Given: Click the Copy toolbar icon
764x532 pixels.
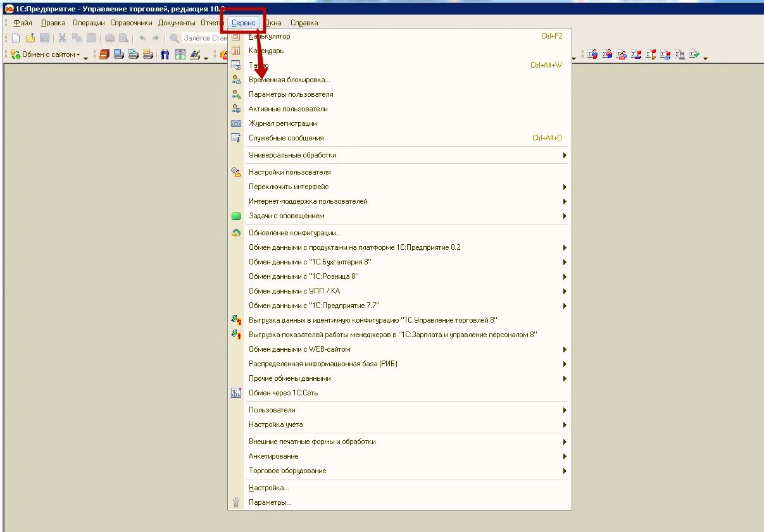Looking at the screenshot, I should pyautogui.click(x=77, y=38).
